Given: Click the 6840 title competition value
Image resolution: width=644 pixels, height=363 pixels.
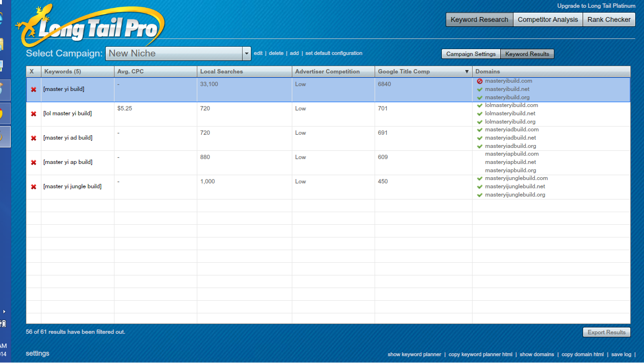Looking at the screenshot, I should coord(384,84).
